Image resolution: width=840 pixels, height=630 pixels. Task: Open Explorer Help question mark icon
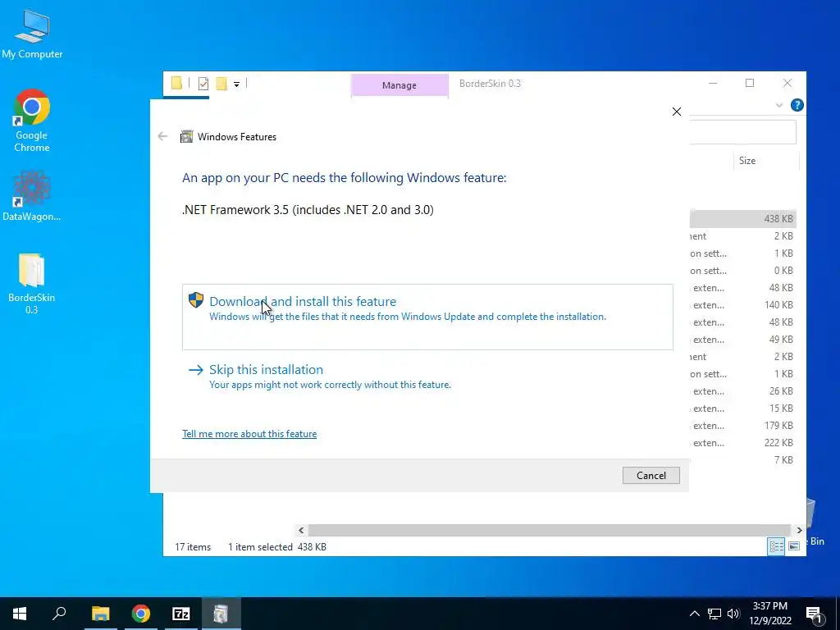797,105
